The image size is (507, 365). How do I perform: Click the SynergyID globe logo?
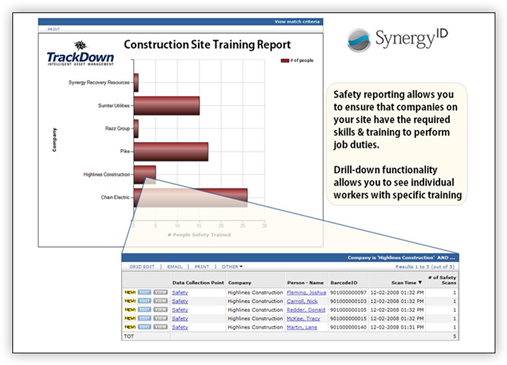358,40
